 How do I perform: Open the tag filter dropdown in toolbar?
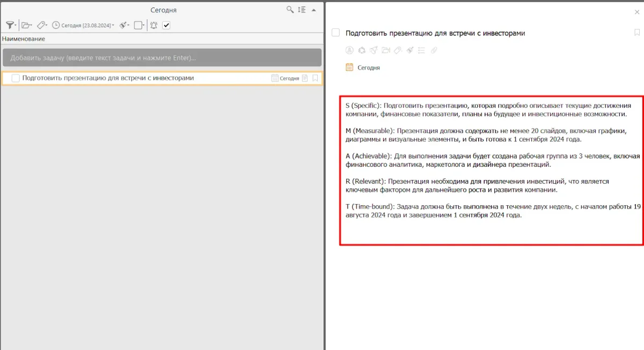(x=42, y=25)
